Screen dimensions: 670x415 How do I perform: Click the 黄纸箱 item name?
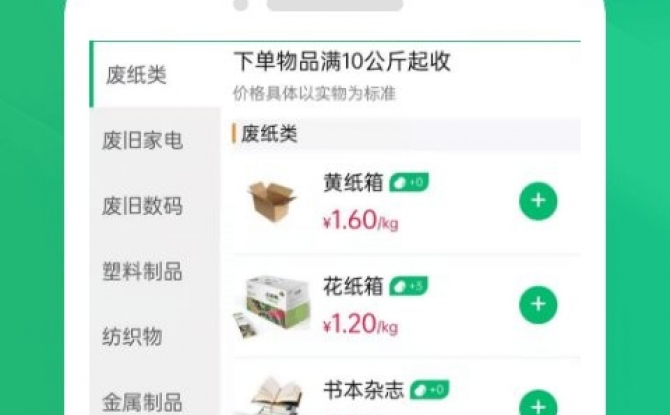353,183
